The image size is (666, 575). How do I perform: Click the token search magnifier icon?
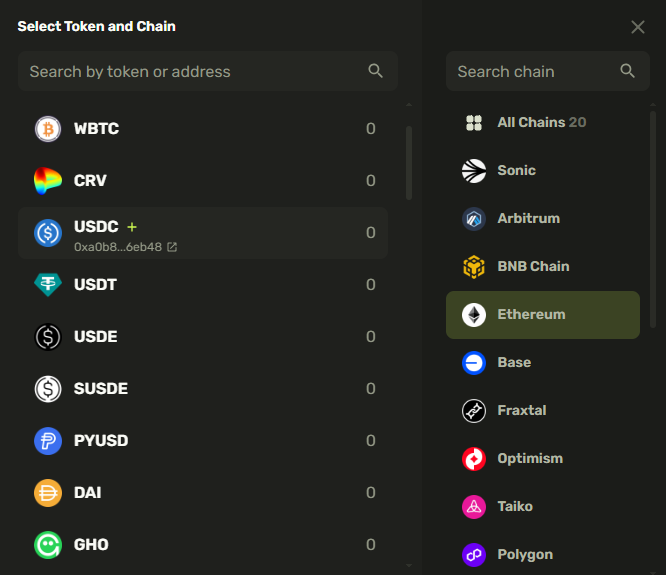pos(376,71)
